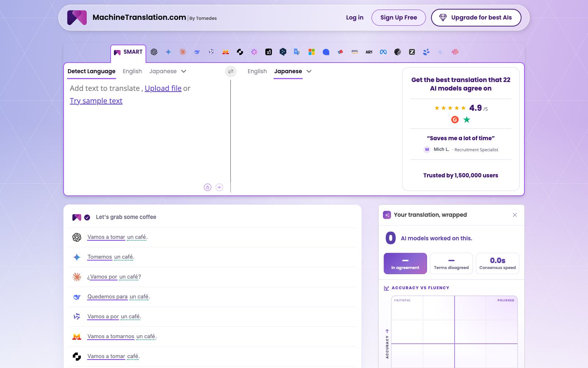Image resolution: width=588 pixels, height=368 pixels.
Task: Select English as source language
Action: click(132, 71)
